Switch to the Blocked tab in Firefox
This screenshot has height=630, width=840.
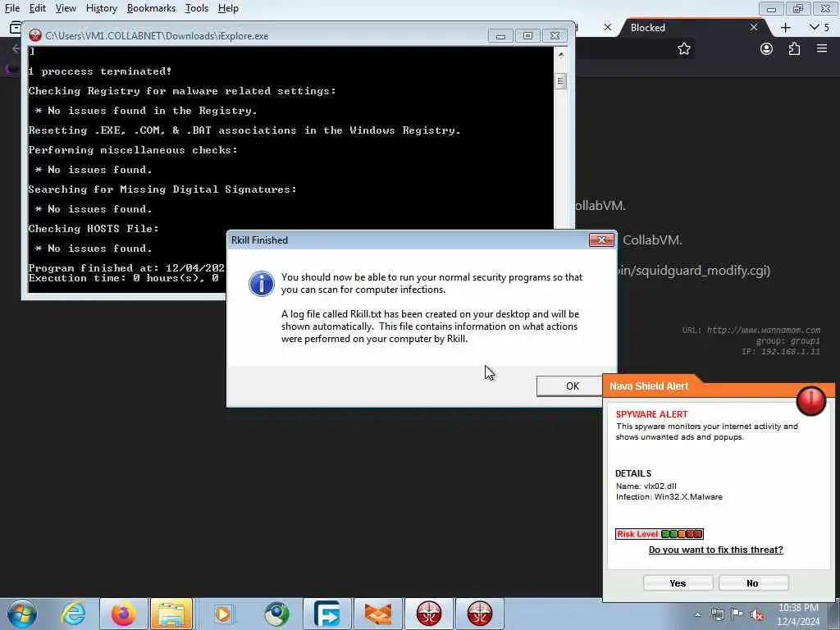click(691, 27)
